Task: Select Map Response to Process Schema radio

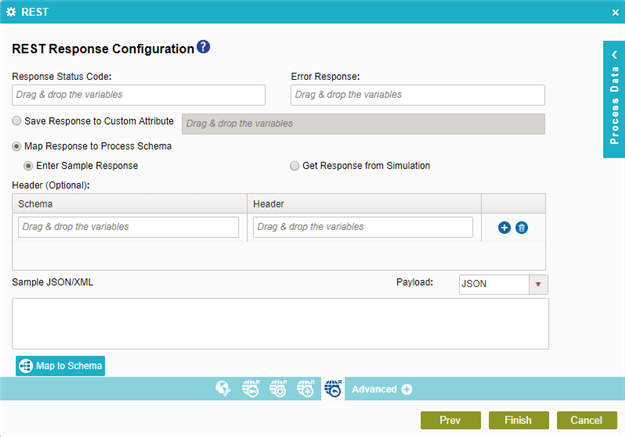Action: click(x=16, y=146)
